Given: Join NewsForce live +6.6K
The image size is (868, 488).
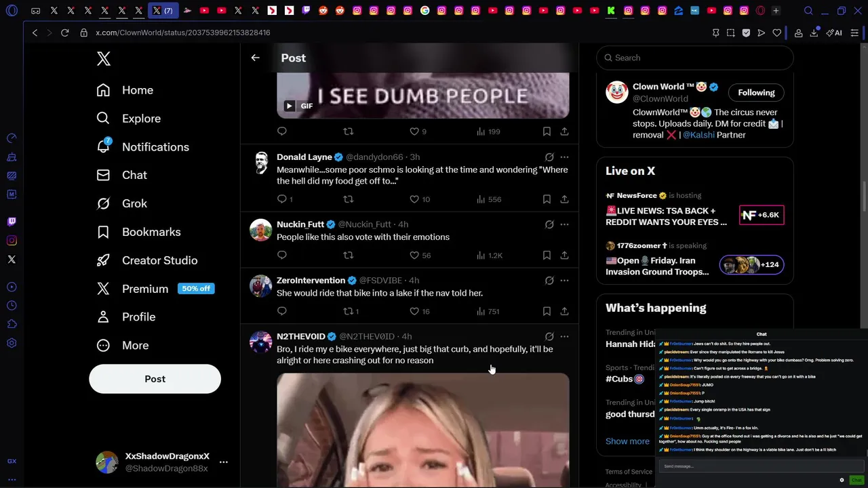Looking at the screenshot, I should point(762,215).
